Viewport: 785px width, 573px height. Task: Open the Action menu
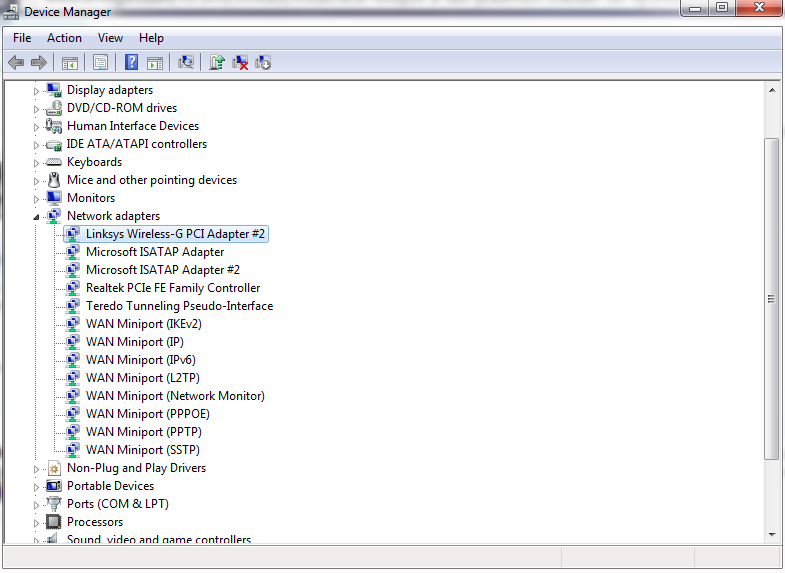[64, 38]
